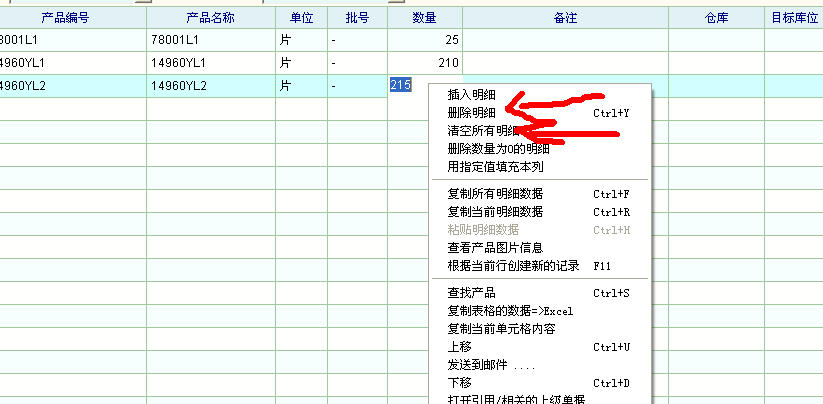Image resolution: width=823 pixels, height=404 pixels.
Task: Select 插入明细 in the context menu
Action: click(471, 95)
